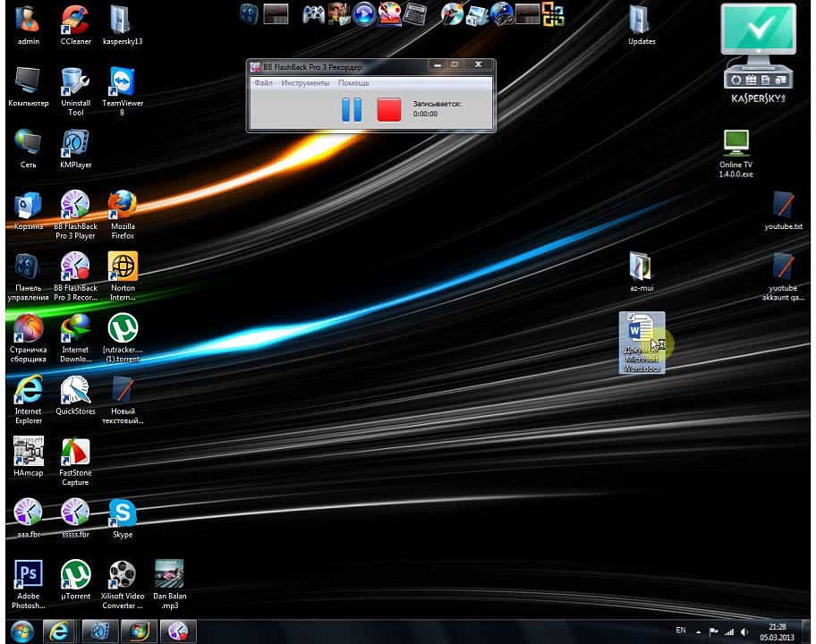Open the Инструменты menu

(x=305, y=83)
